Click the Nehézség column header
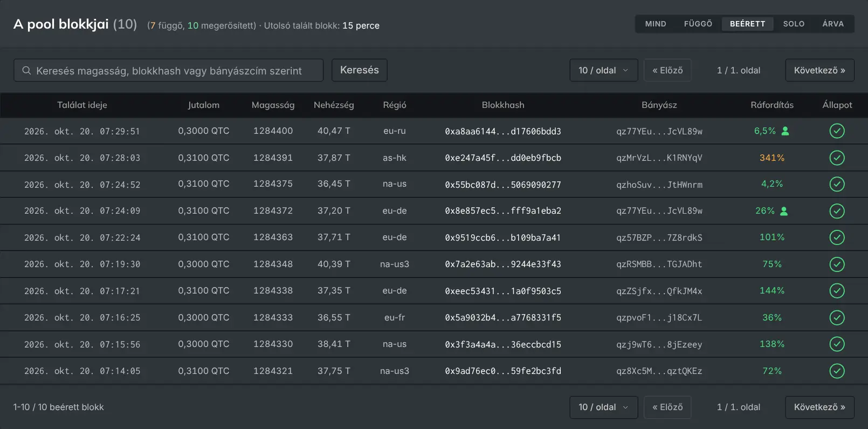Image resolution: width=868 pixels, height=429 pixels. point(334,105)
